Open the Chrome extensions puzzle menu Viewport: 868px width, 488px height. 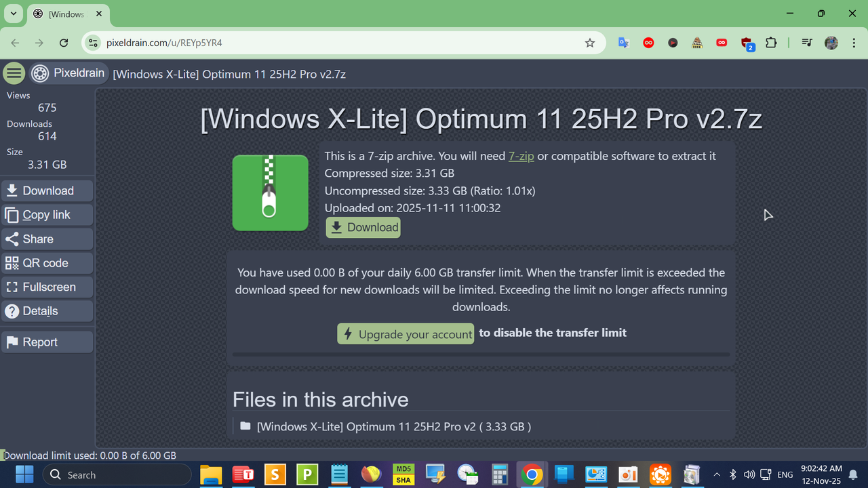pyautogui.click(x=771, y=42)
